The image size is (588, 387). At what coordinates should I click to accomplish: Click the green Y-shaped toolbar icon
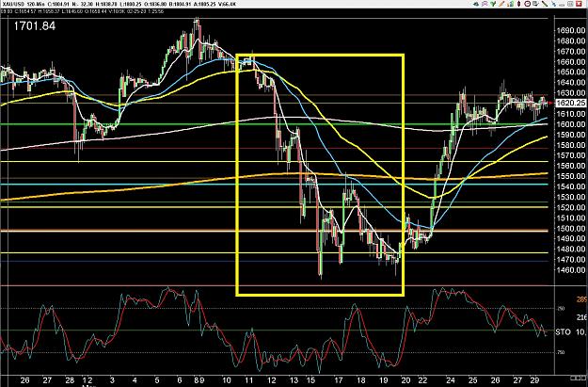point(493,4)
